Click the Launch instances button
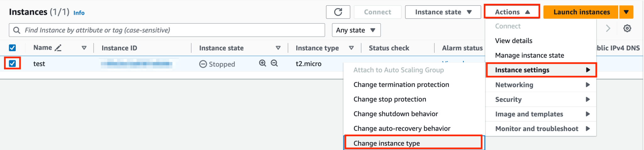 point(581,12)
